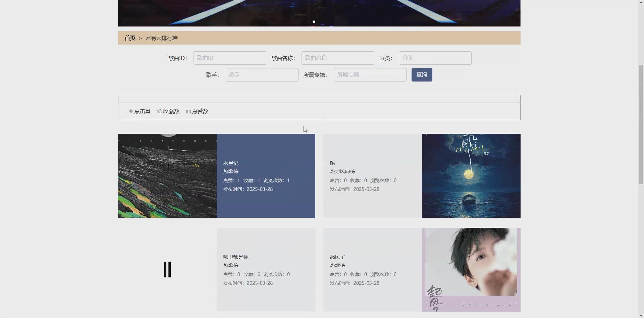Image resolution: width=644 pixels, height=318 pixels.
Task: Open 船 album cover thumbnail
Action: point(471,176)
